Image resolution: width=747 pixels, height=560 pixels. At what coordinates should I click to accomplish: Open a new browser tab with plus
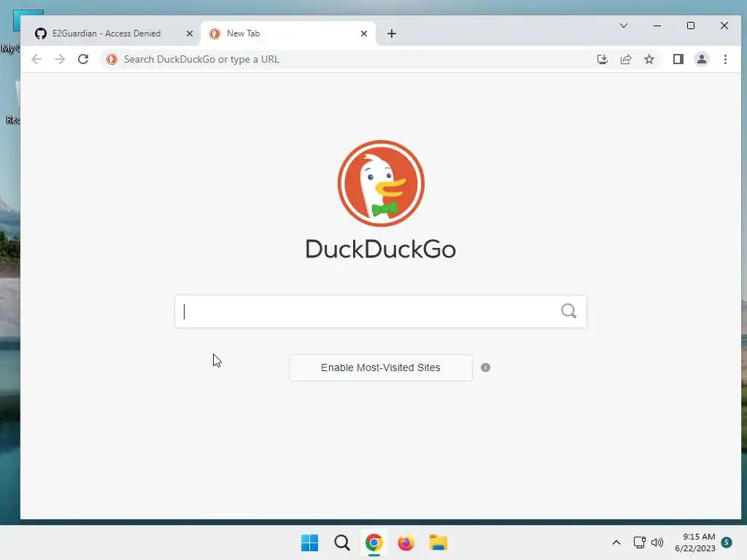[x=392, y=34]
